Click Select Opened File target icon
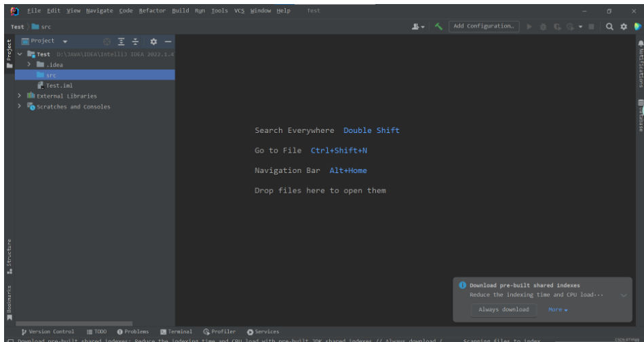 coord(107,41)
